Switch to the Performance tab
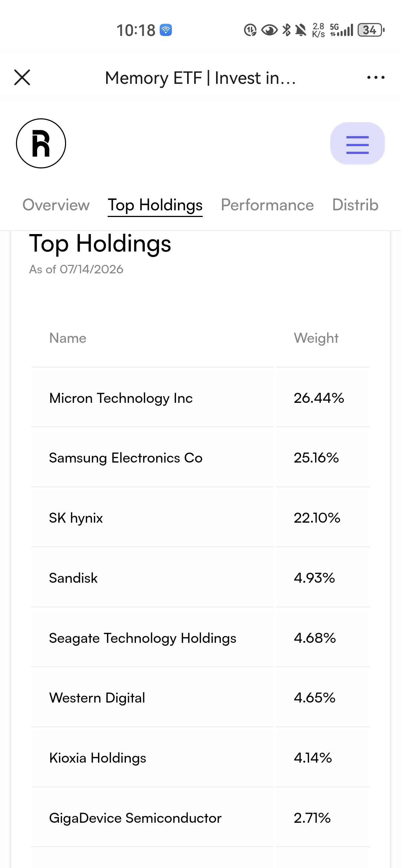Screen dimensions: 401x868 267,205
